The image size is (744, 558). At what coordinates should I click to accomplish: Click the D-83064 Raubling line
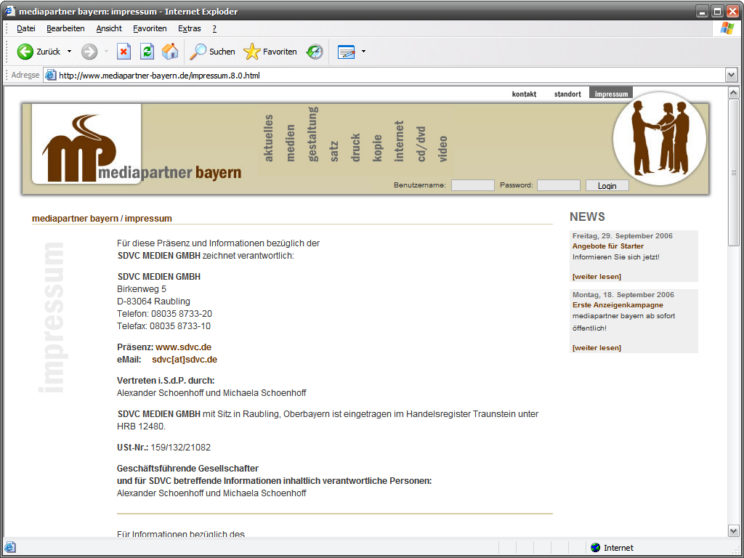tap(153, 301)
